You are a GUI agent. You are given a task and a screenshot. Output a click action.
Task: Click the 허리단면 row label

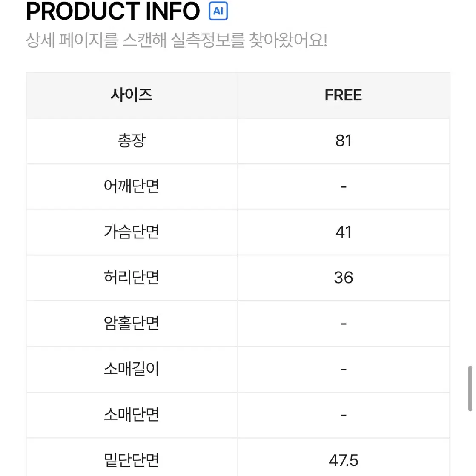pyautogui.click(x=132, y=278)
